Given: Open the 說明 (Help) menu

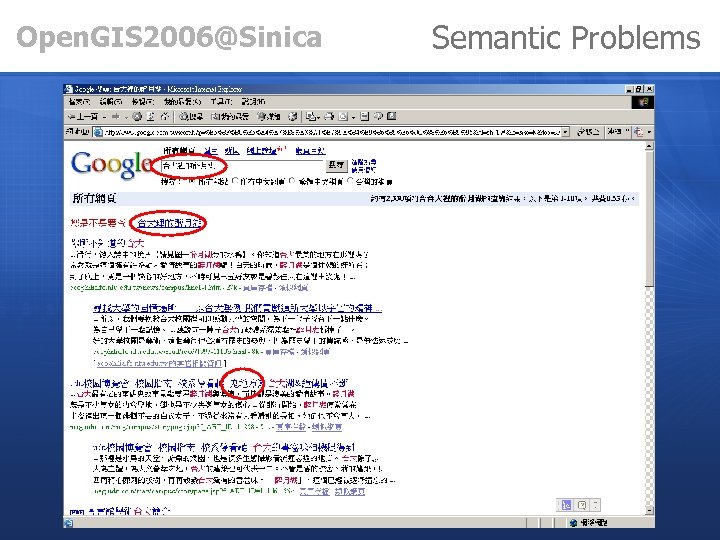Looking at the screenshot, I should [253, 101].
